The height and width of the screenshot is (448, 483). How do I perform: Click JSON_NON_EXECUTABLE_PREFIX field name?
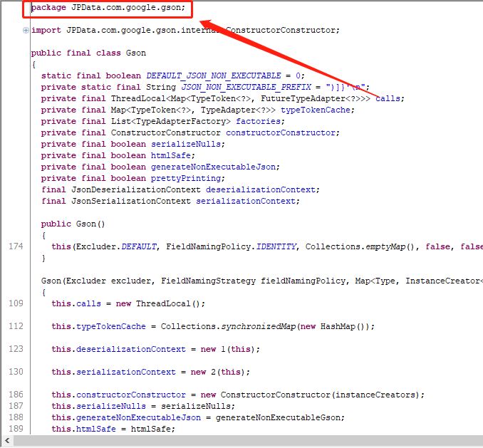click(x=246, y=87)
